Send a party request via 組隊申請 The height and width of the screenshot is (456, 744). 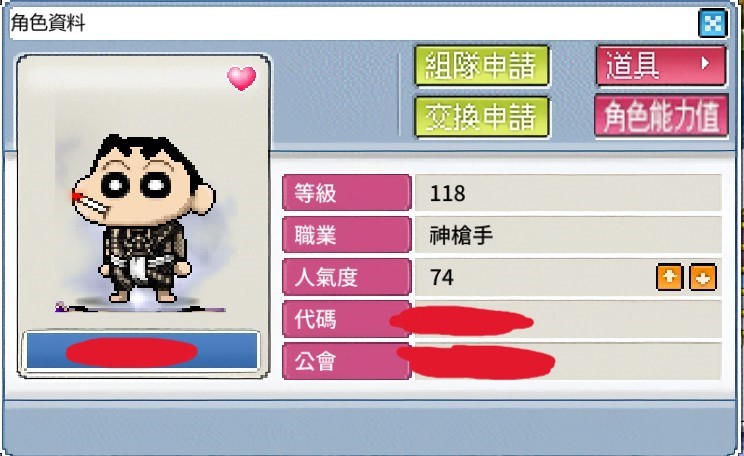click(482, 66)
